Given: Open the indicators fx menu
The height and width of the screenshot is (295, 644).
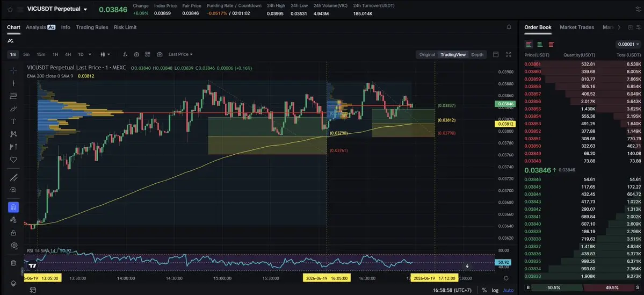Looking at the screenshot, I should click(x=125, y=54).
